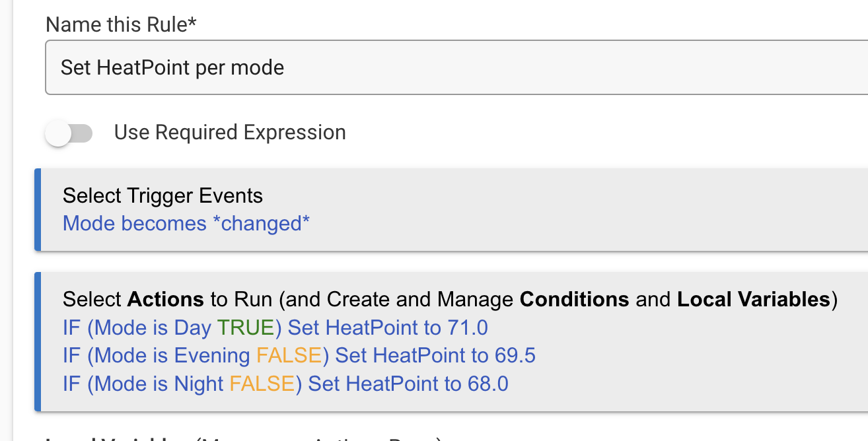Click Set HeatPoint to 68.0 text
Viewport: 868px width, 441px height.
(408, 384)
